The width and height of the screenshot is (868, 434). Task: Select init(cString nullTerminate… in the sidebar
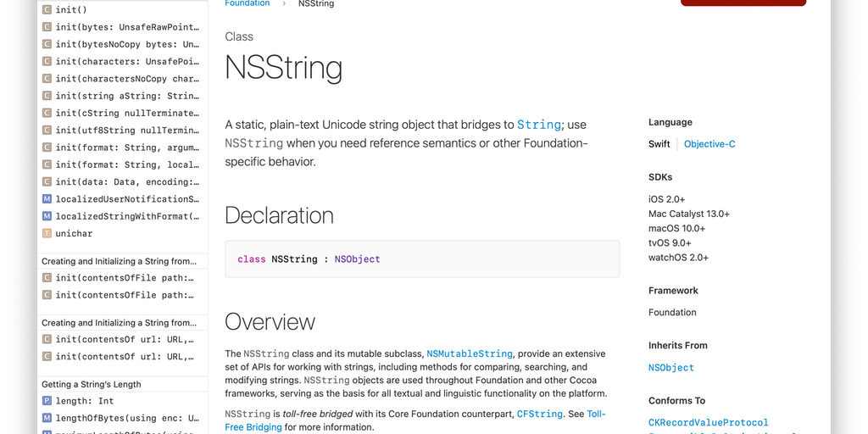pyautogui.click(x=127, y=113)
